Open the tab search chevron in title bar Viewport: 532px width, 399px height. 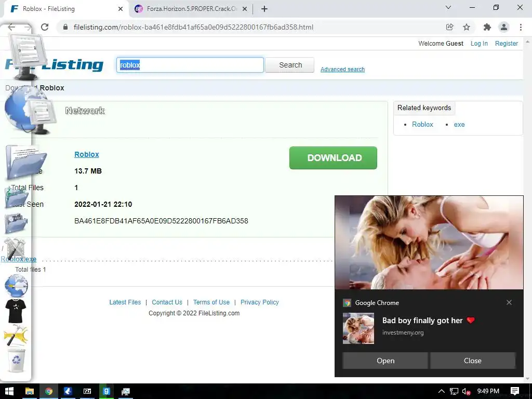click(448, 7)
